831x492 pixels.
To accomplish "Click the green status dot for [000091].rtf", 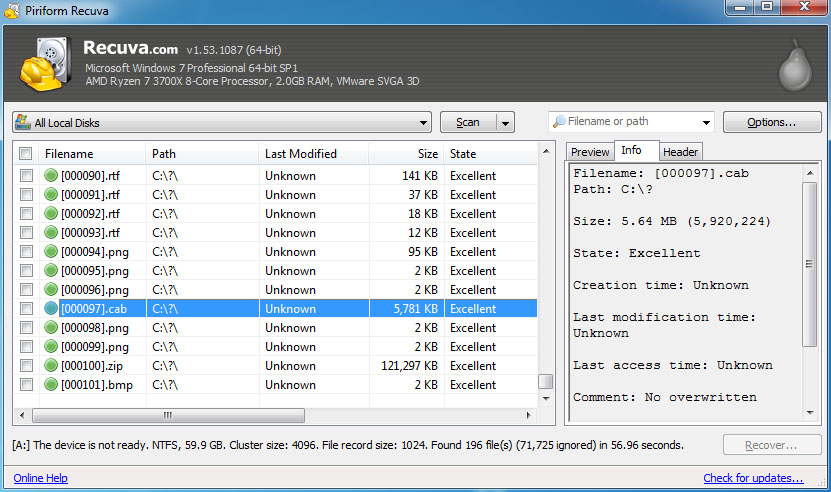I will click(51, 194).
